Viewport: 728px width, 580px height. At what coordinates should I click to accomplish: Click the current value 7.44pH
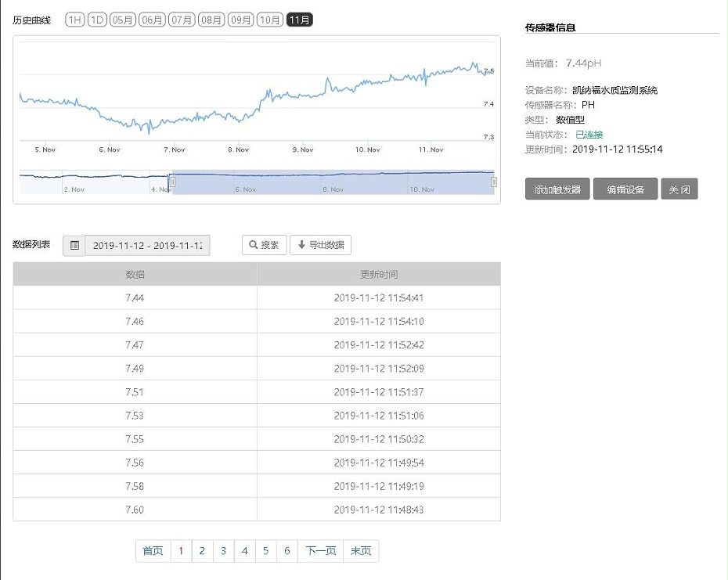pyautogui.click(x=583, y=63)
